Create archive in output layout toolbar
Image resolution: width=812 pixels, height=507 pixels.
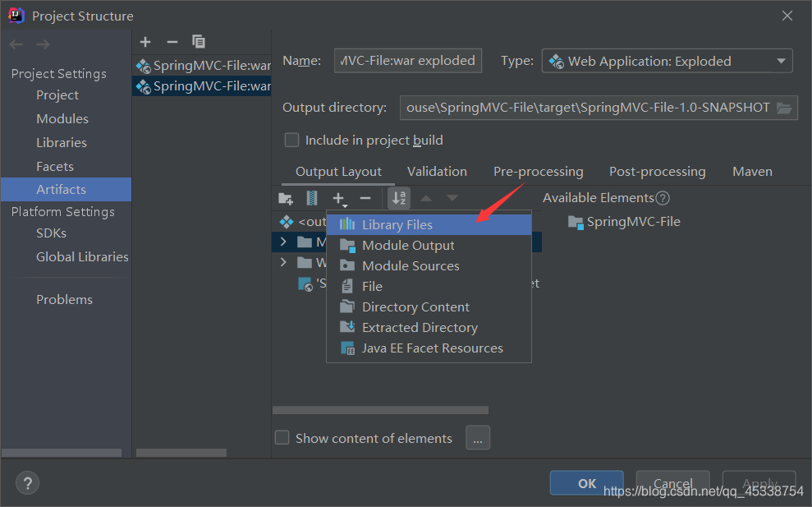coord(312,198)
